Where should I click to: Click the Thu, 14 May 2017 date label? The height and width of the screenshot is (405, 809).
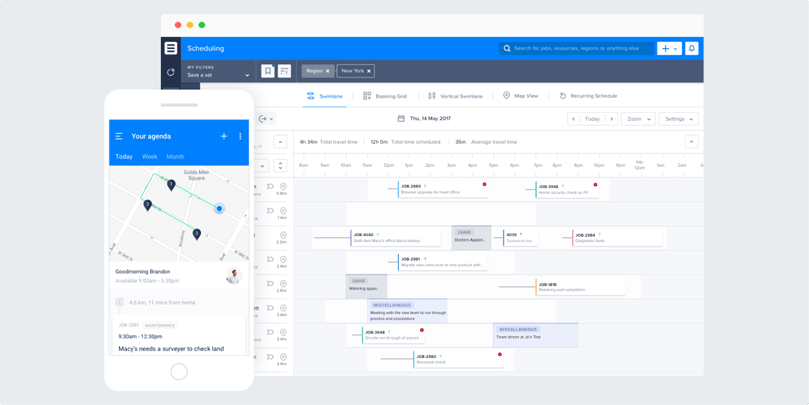coord(430,119)
